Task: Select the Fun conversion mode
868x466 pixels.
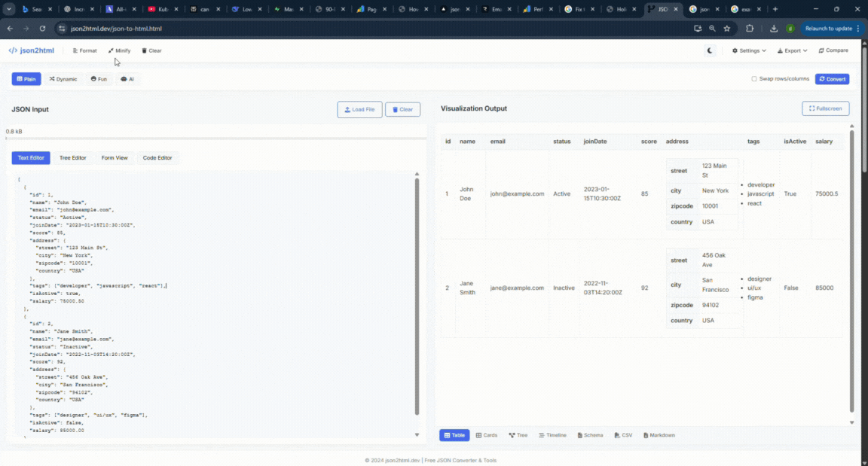Action: pyautogui.click(x=99, y=78)
